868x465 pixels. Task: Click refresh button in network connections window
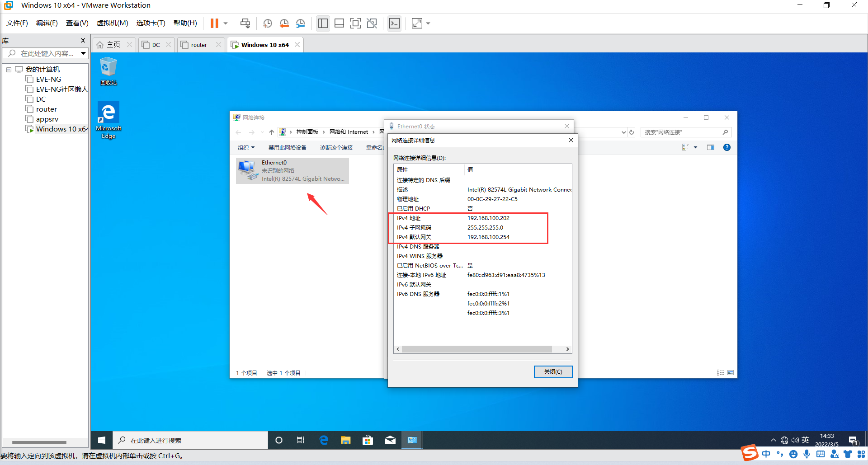coord(632,132)
